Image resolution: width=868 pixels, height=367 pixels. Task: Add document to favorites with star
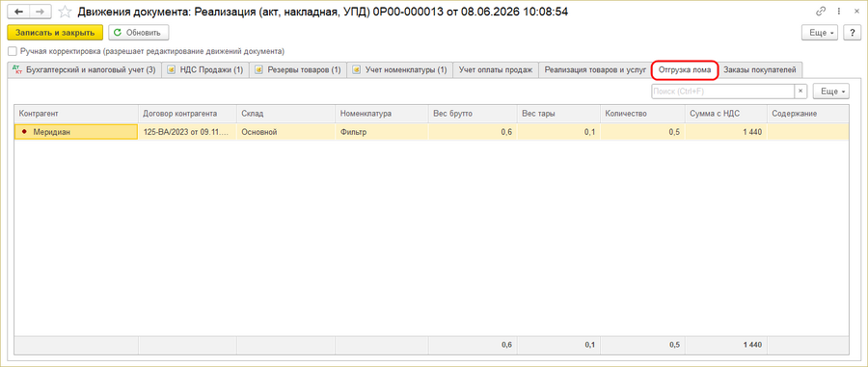point(65,12)
